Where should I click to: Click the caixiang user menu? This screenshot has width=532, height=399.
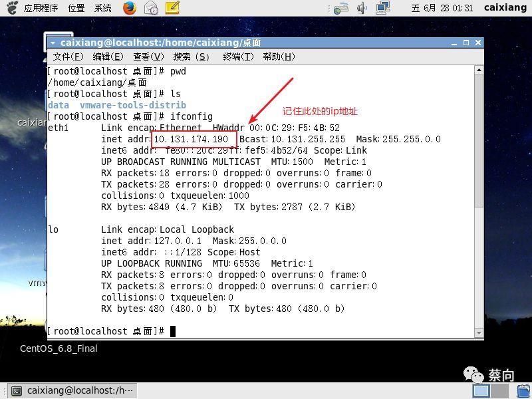point(505,7)
